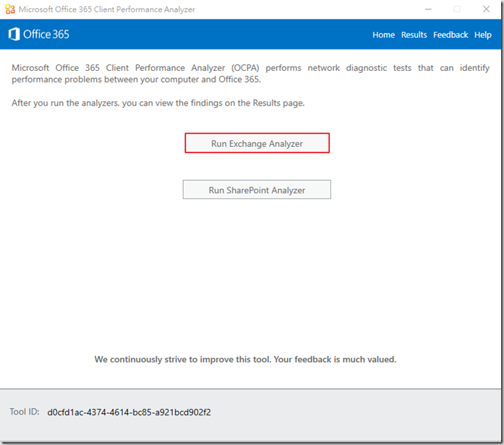Open the Feedback page
The image size is (504, 445).
click(450, 35)
